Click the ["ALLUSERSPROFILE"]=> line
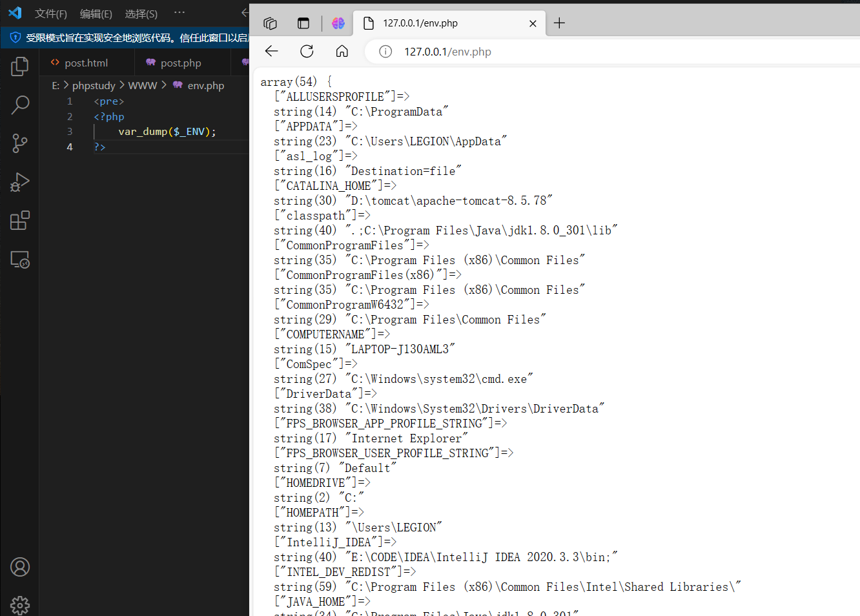The height and width of the screenshot is (616, 860). click(x=342, y=97)
